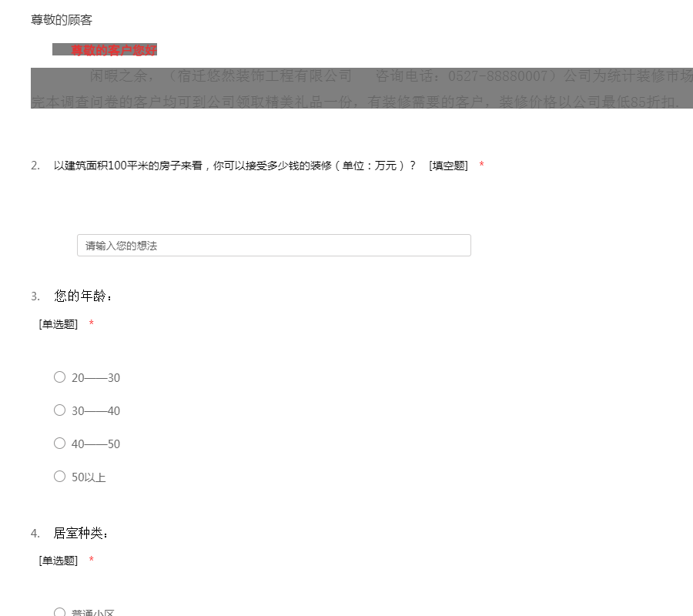Click the '30——40' option label text
The width and height of the screenshot is (693, 616).
(x=95, y=411)
